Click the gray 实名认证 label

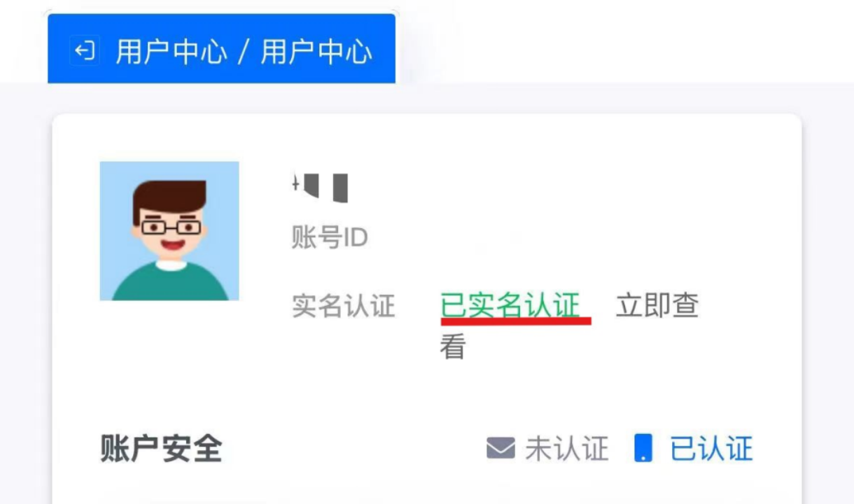[x=343, y=306]
